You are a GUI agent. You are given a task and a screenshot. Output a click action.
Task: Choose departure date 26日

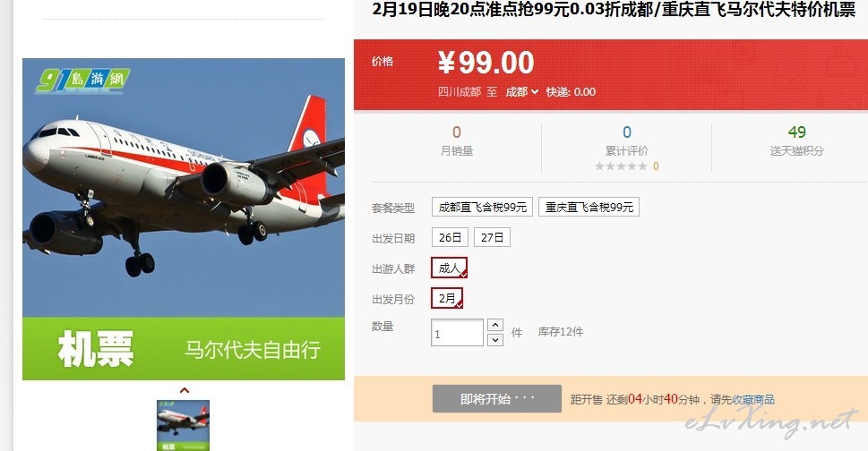[450, 238]
